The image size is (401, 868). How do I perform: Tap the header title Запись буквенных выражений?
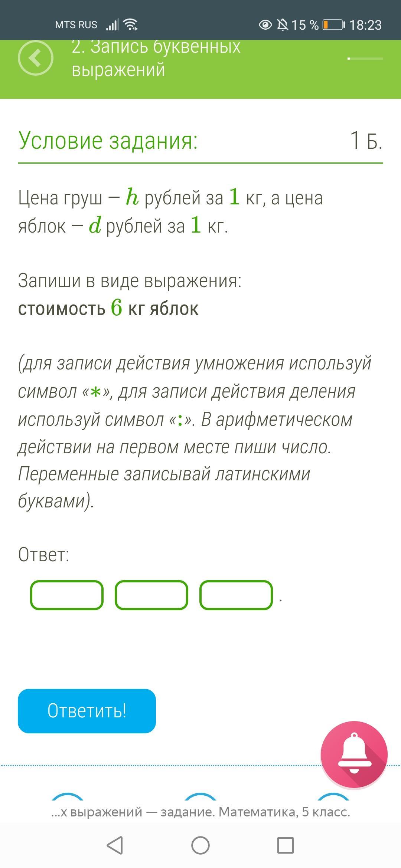tap(156, 58)
